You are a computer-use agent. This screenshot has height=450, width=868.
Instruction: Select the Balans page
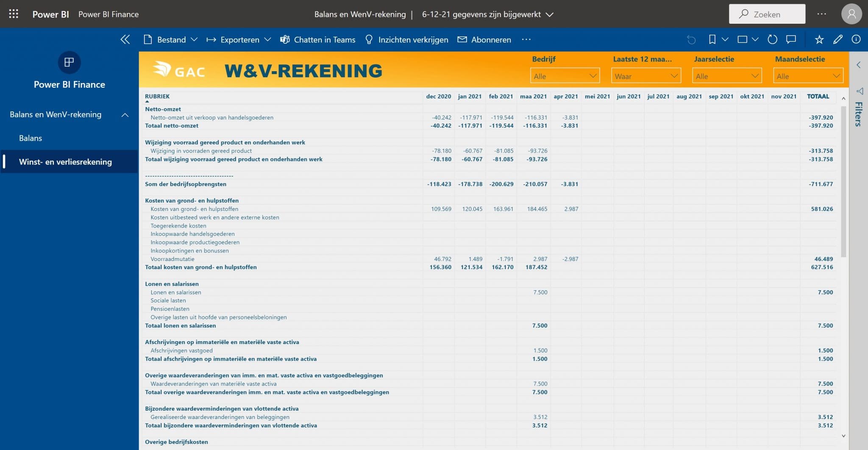pos(31,138)
